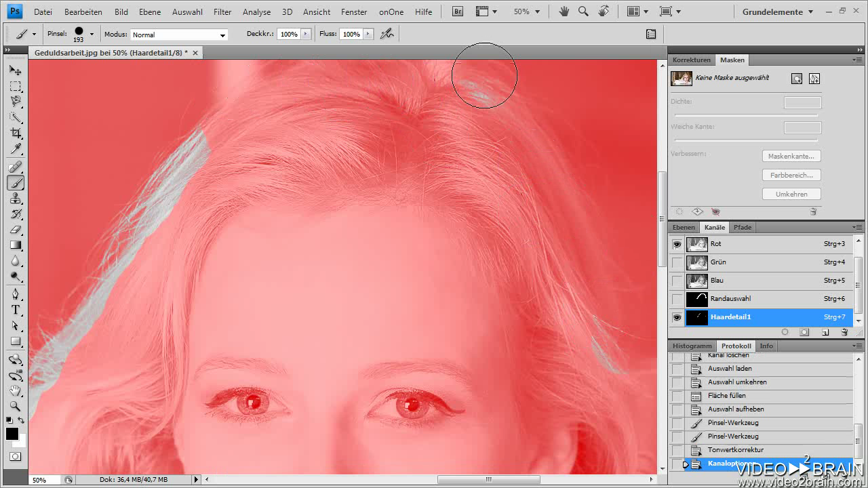Select the Type tool

click(16, 310)
